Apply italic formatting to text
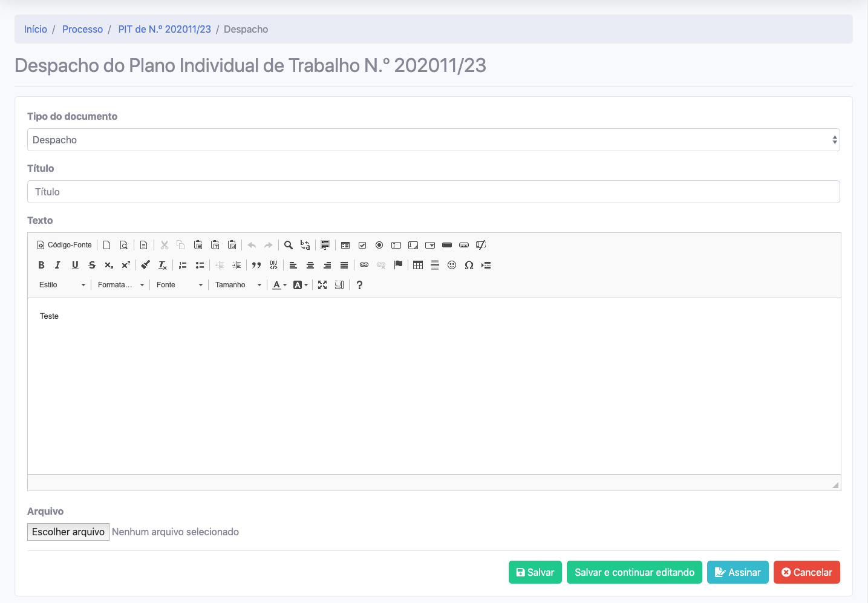Screen dimensions: 868x603 [x=58, y=265]
